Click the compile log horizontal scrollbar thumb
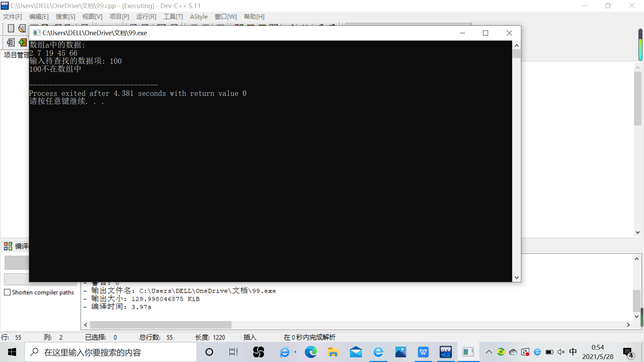This screenshot has width=644, height=362. pyautogui.click(x=160, y=325)
